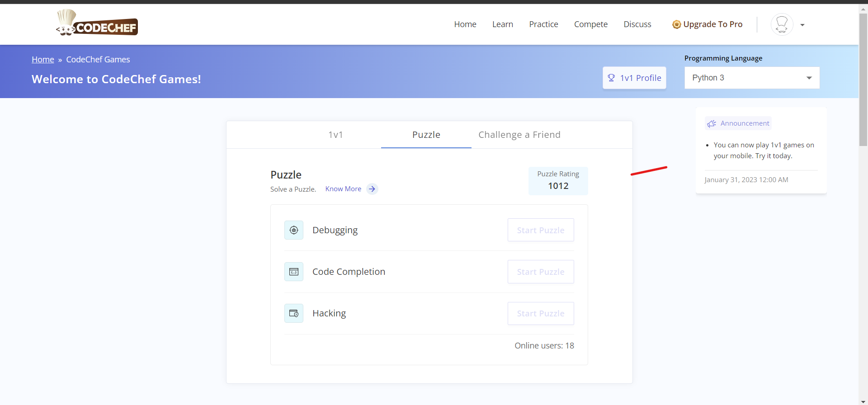Click the Code Completion label
Viewport: 868px width, 405px height.
click(x=349, y=272)
